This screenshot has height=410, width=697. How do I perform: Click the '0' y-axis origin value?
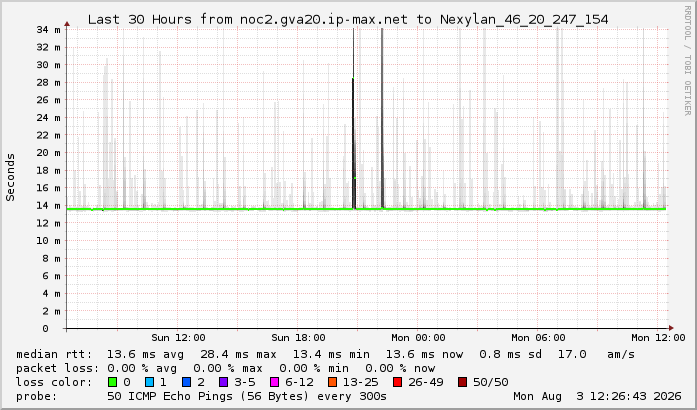(x=45, y=329)
